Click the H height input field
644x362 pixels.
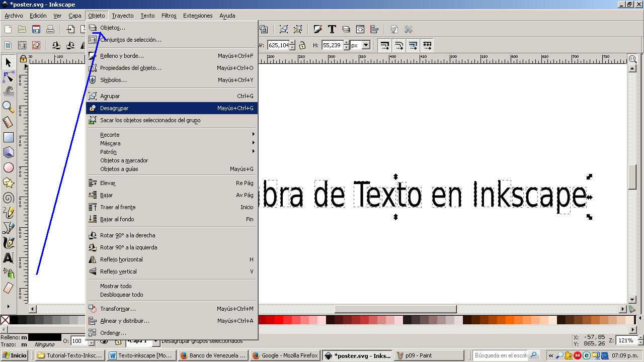[x=332, y=45]
